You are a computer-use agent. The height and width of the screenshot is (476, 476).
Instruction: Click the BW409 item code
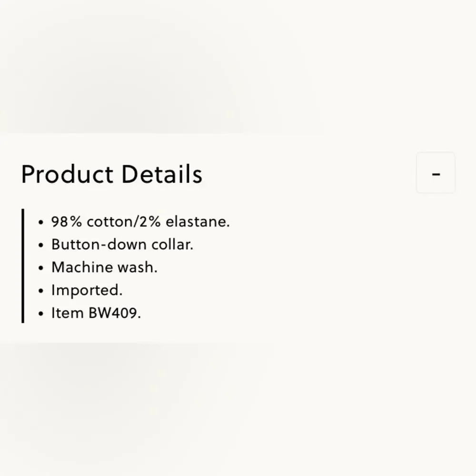[x=114, y=313]
